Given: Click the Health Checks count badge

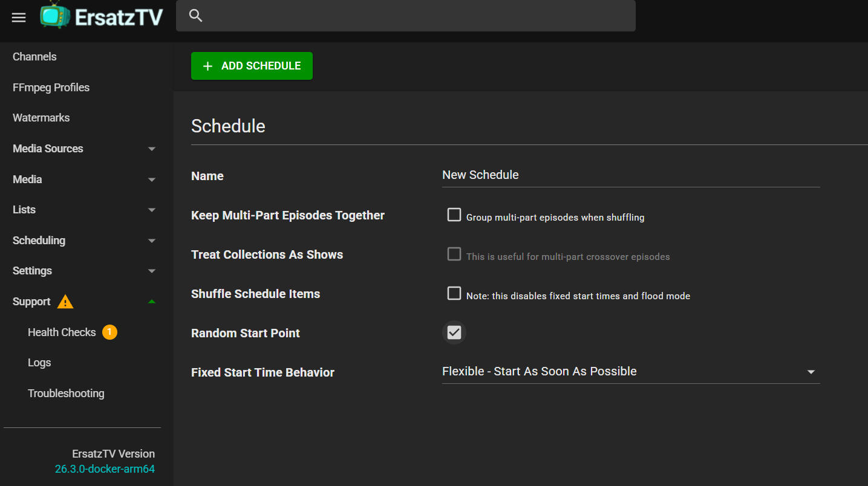Looking at the screenshot, I should [x=109, y=332].
